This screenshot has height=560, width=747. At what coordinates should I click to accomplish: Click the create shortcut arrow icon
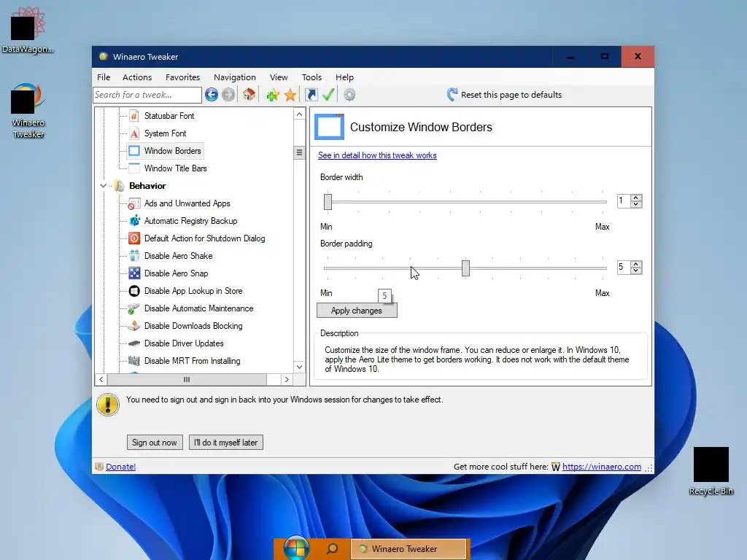(x=311, y=95)
